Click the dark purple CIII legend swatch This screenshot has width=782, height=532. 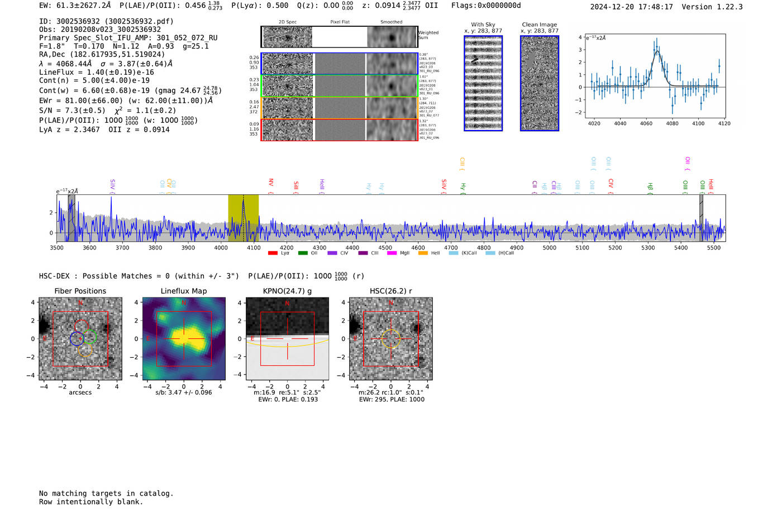tap(363, 253)
